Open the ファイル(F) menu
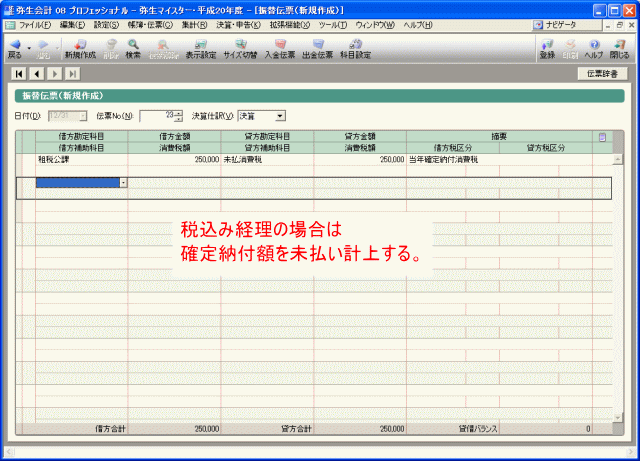This screenshot has height=461, width=640. pos(35,25)
